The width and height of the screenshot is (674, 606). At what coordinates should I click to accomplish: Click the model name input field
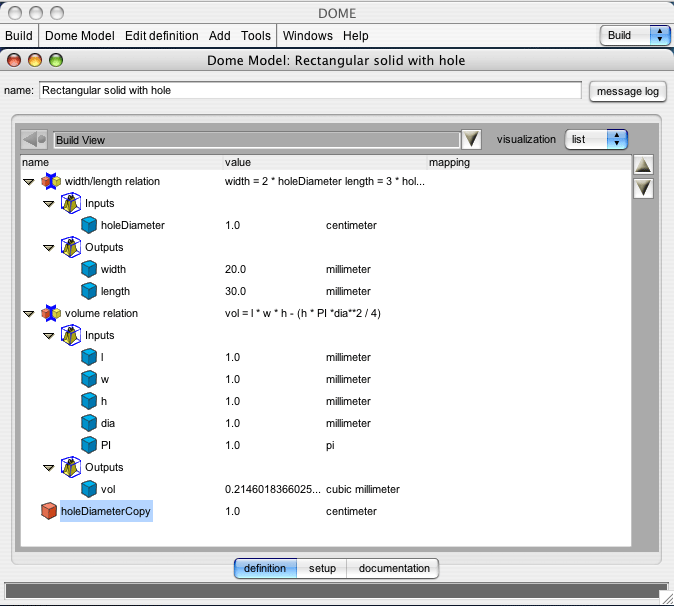pyautogui.click(x=310, y=90)
